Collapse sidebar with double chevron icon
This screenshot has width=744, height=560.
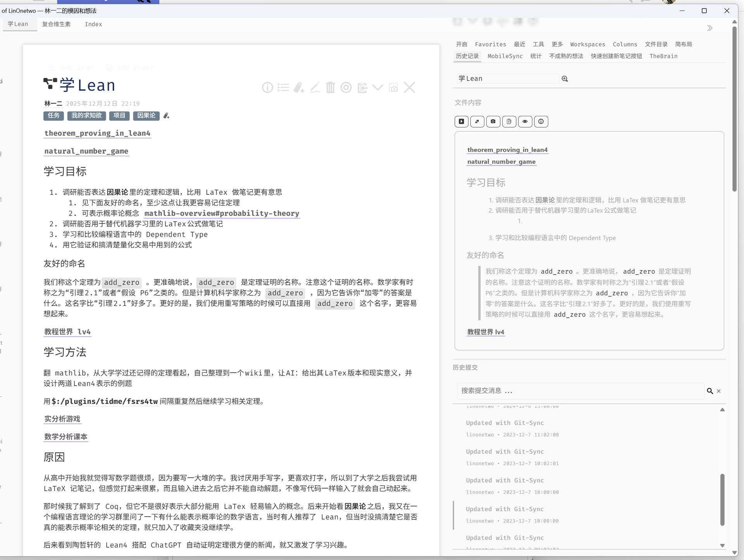coord(710,28)
